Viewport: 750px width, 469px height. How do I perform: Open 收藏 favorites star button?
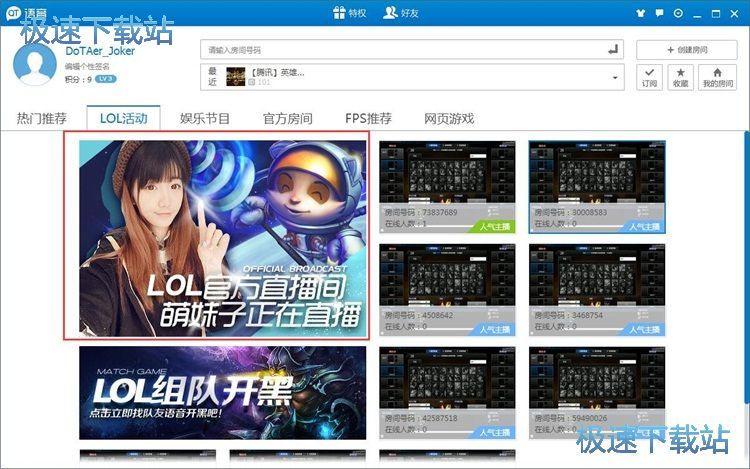click(680, 77)
